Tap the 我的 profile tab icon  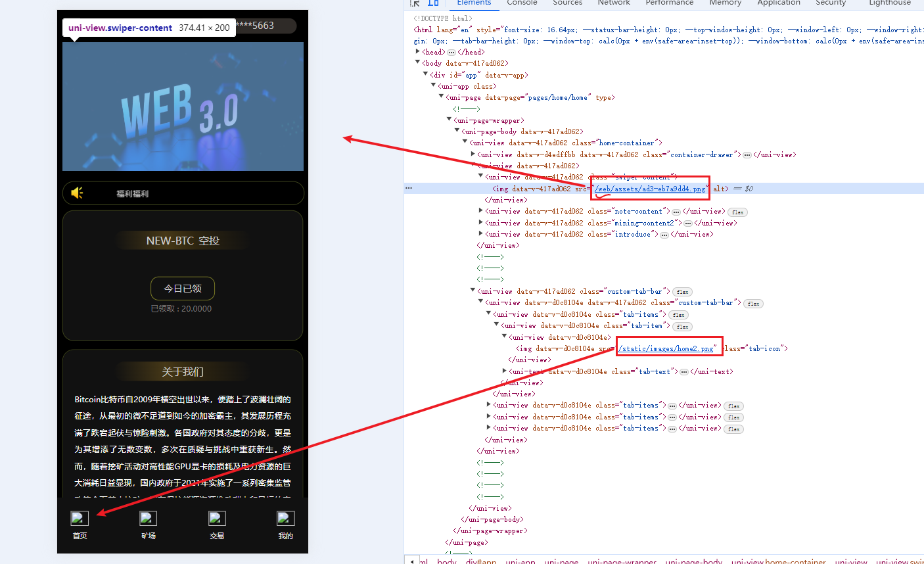(285, 518)
